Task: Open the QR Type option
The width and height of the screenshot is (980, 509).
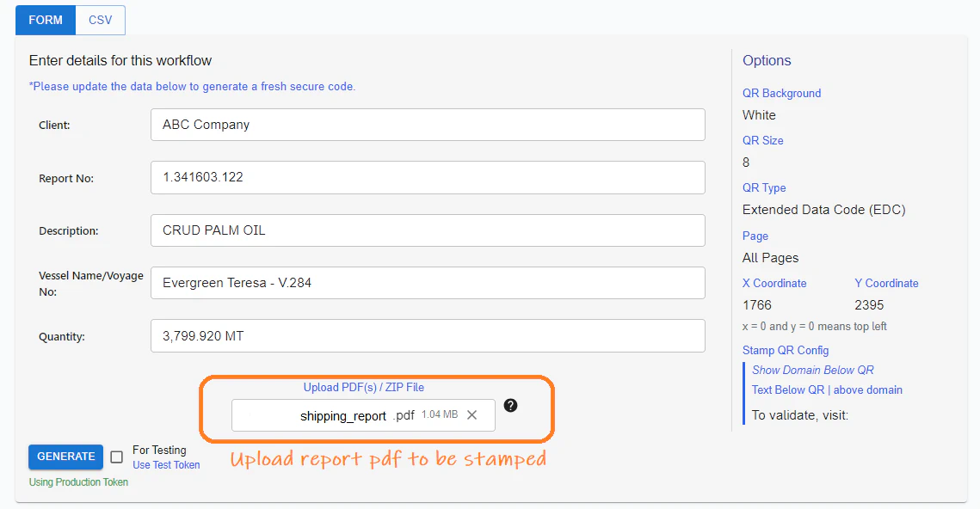Action: [764, 187]
